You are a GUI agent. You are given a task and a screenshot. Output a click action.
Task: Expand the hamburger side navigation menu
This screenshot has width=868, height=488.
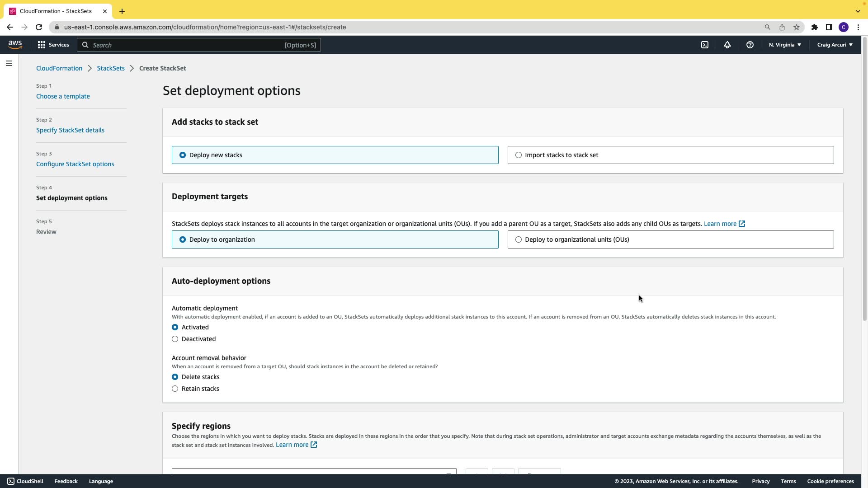pyautogui.click(x=9, y=63)
